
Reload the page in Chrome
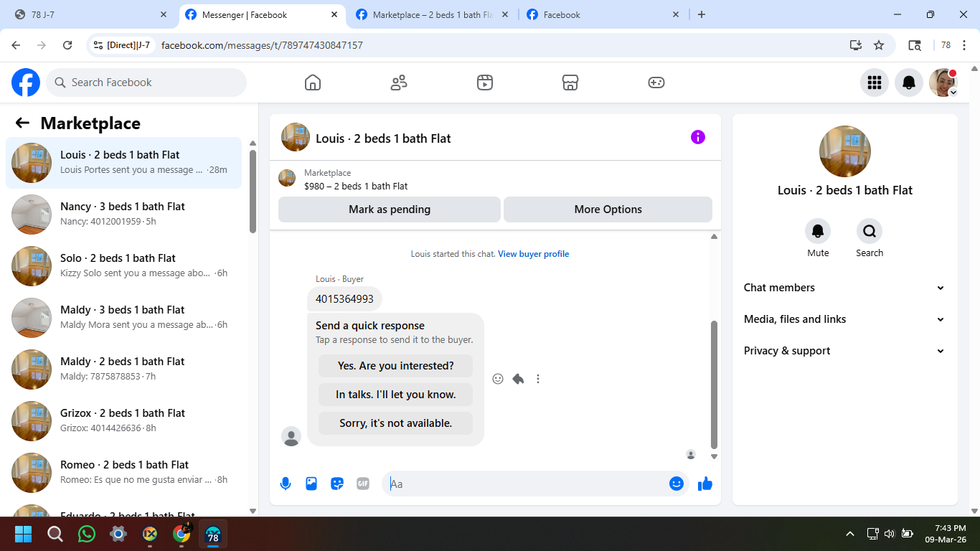click(67, 45)
